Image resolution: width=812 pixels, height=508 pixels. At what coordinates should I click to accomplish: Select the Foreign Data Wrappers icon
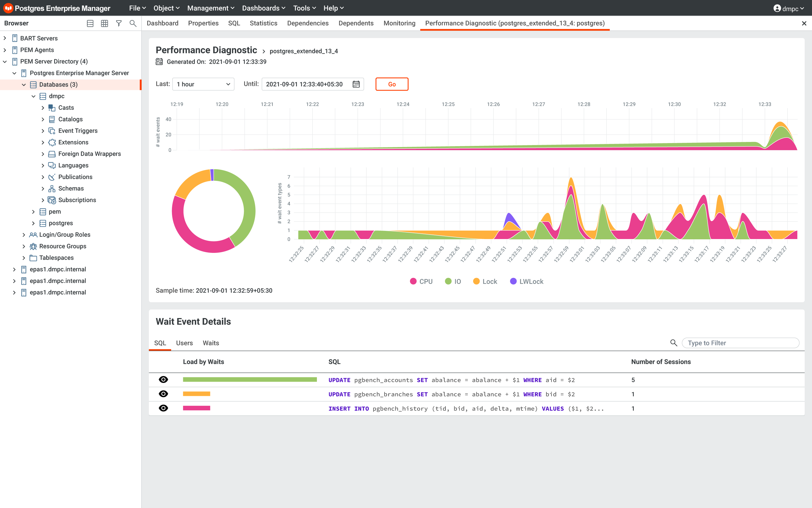tap(52, 154)
